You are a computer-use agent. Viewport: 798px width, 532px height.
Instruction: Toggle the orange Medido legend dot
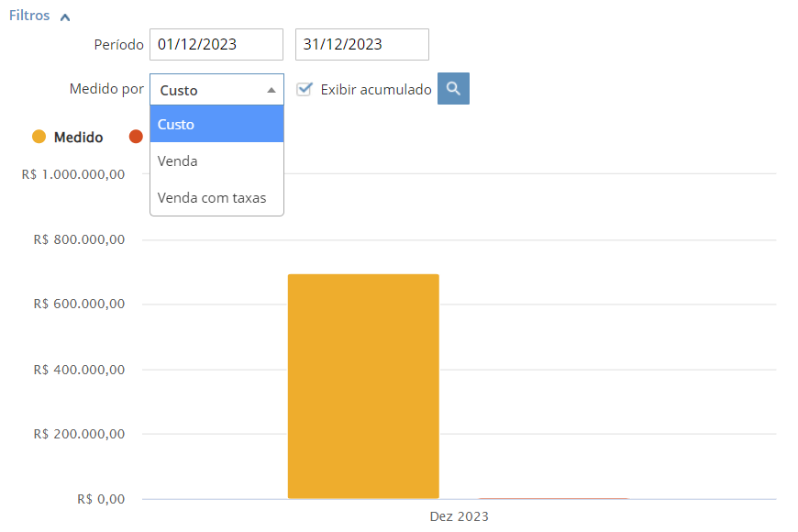click(x=39, y=137)
